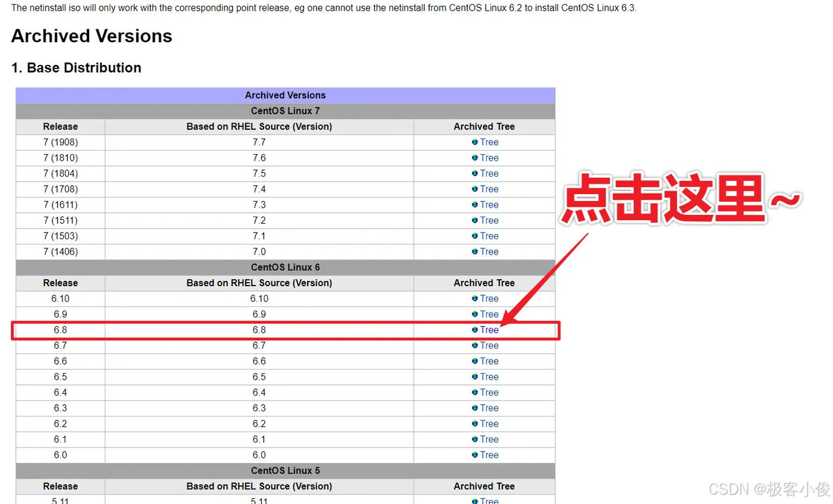
Task: Select the 'Archived Versions' page heading
Action: click(92, 36)
